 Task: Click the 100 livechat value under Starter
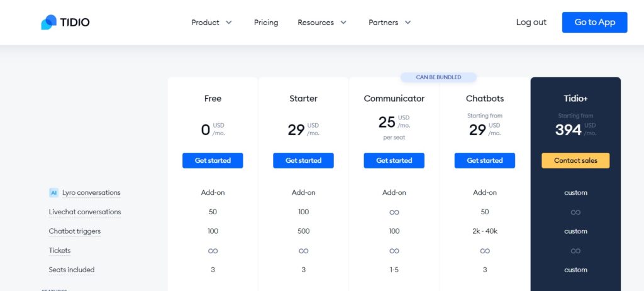(x=304, y=212)
